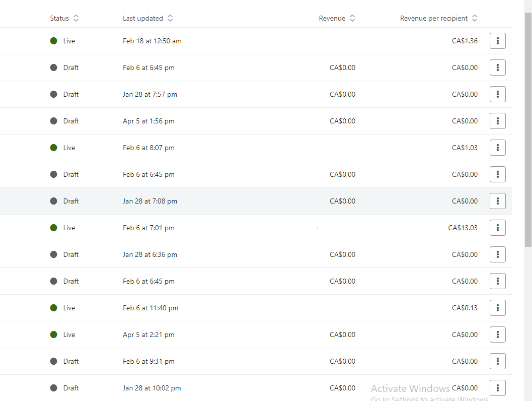Sort by Revenue per recipient column
This screenshot has width=532, height=401.
(x=439, y=18)
